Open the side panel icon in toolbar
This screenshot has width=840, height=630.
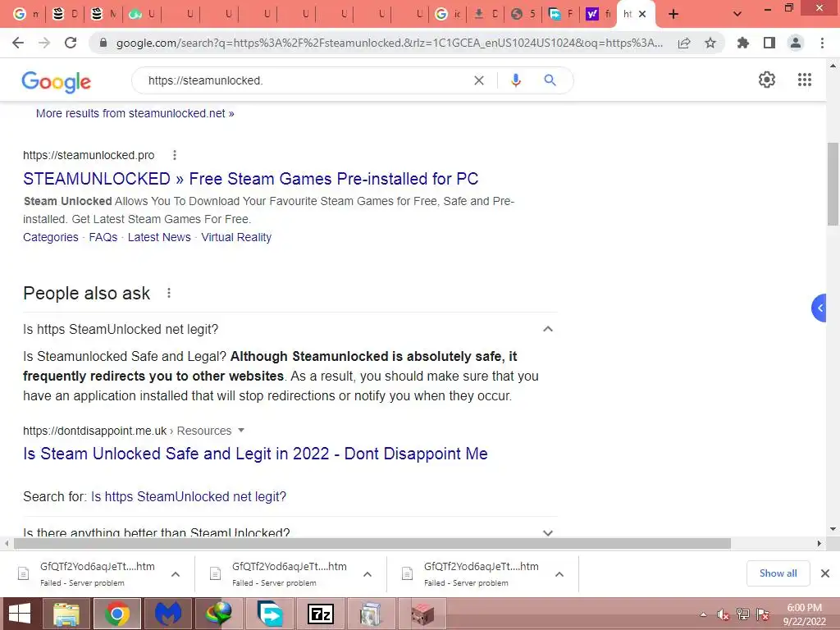(x=769, y=43)
